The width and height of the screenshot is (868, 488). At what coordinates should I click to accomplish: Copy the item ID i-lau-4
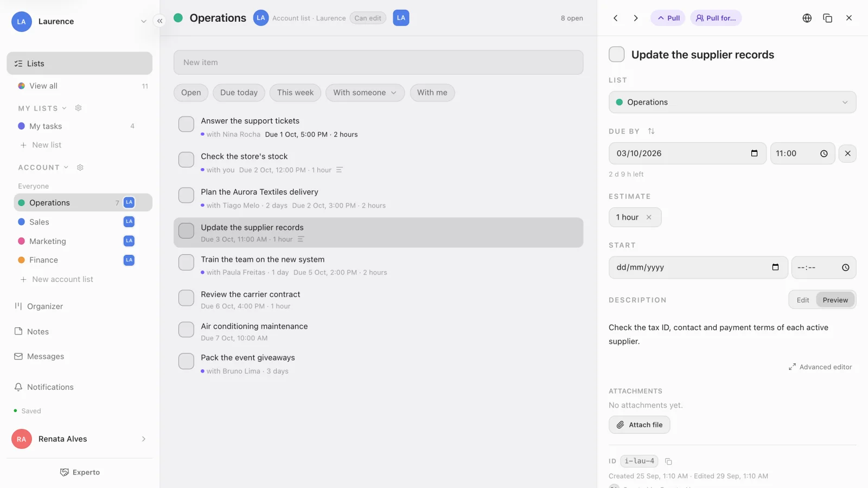coord(668,461)
